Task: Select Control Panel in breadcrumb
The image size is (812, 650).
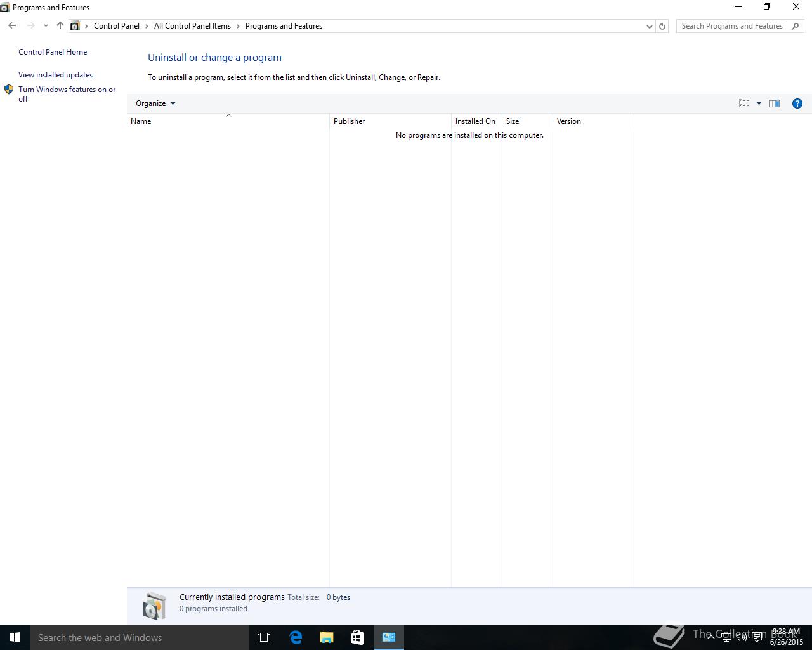Action: pos(117,26)
